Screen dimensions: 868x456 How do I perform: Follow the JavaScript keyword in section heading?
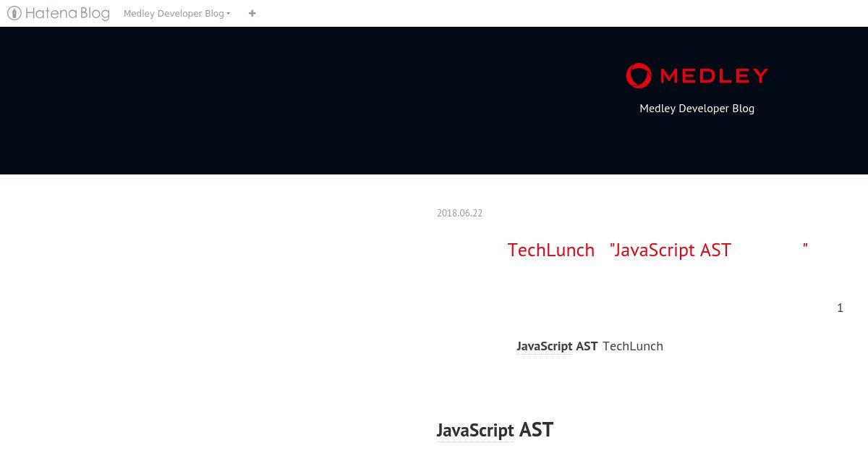[475, 430]
